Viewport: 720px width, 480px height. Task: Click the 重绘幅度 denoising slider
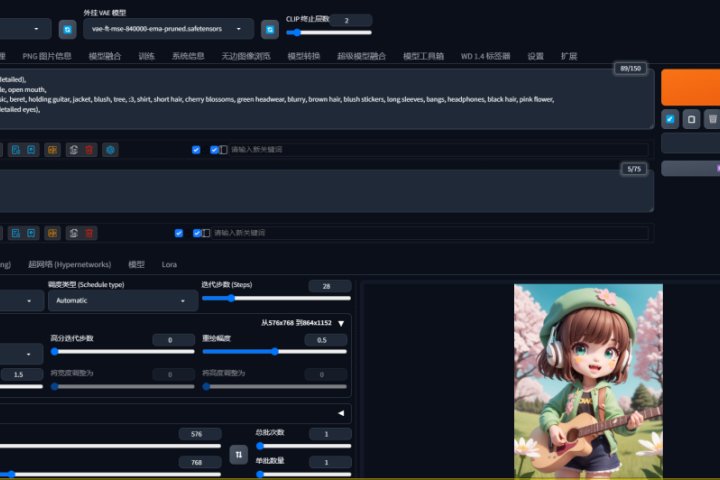click(x=275, y=352)
